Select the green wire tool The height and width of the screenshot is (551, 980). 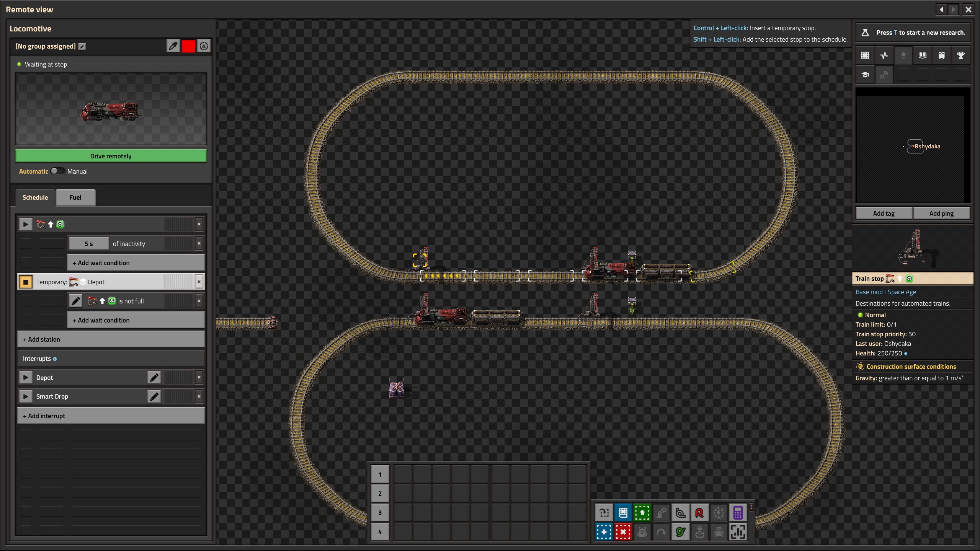coord(681,532)
